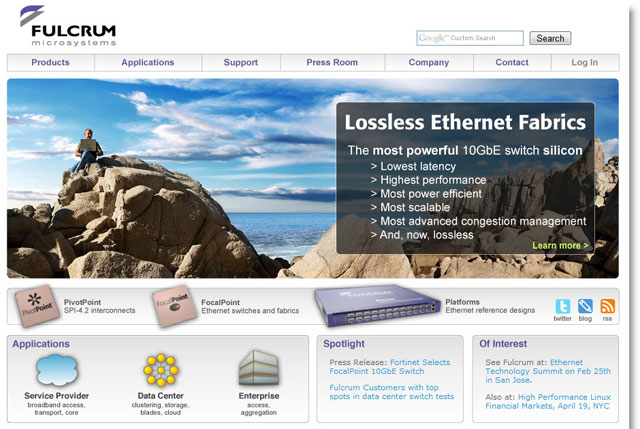This screenshot has height=429, width=640.
Task: Follow the green Learn more link
Action: click(x=560, y=245)
